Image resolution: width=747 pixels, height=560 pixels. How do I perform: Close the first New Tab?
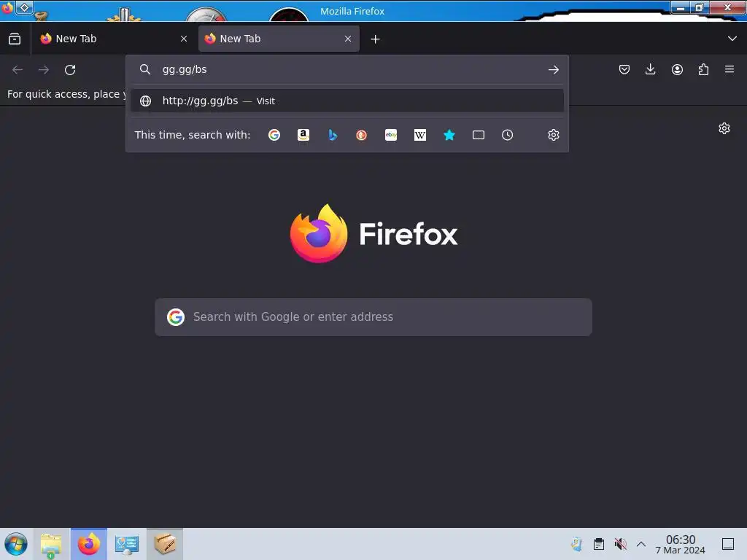(184, 39)
